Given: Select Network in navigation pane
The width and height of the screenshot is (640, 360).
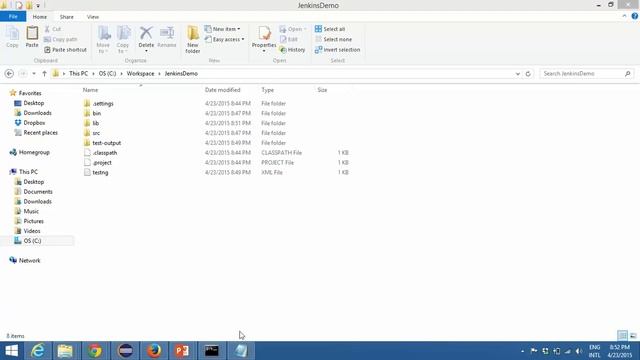Looking at the screenshot, I should (29, 260).
